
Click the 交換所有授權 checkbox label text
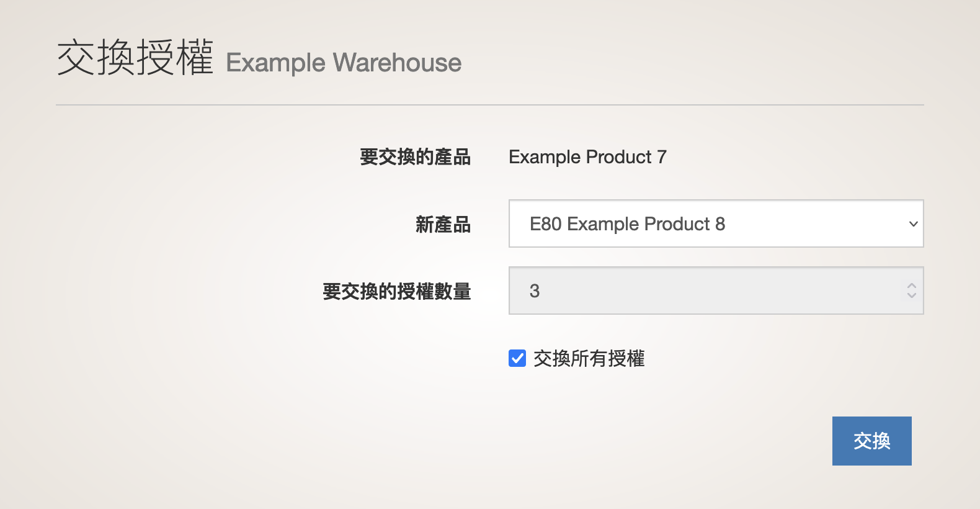[589, 358]
